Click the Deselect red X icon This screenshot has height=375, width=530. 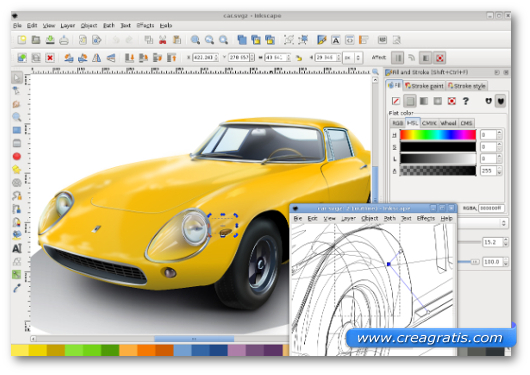coord(50,58)
